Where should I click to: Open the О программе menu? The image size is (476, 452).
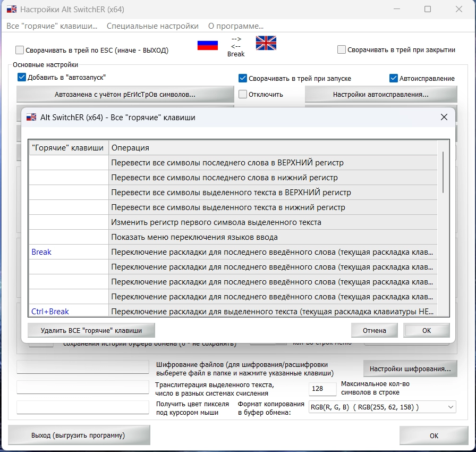[235, 26]
